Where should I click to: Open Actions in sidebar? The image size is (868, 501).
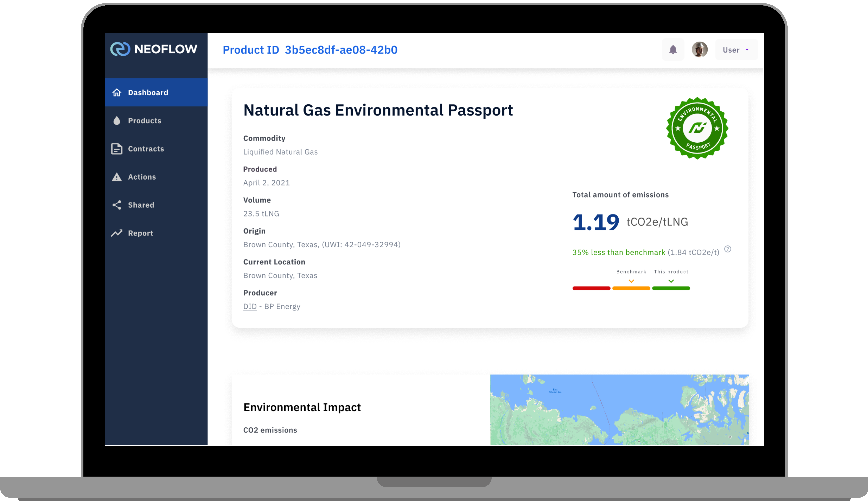[156, 177]
